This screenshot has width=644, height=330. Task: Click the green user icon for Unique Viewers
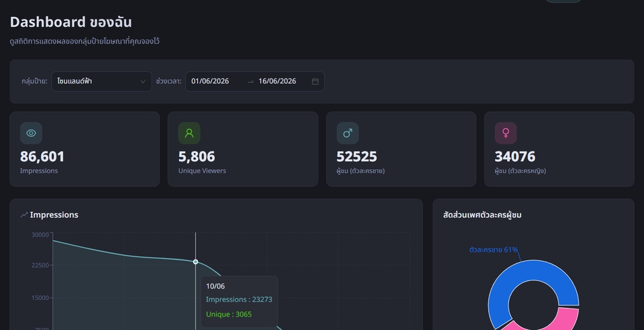pos(189,133)
